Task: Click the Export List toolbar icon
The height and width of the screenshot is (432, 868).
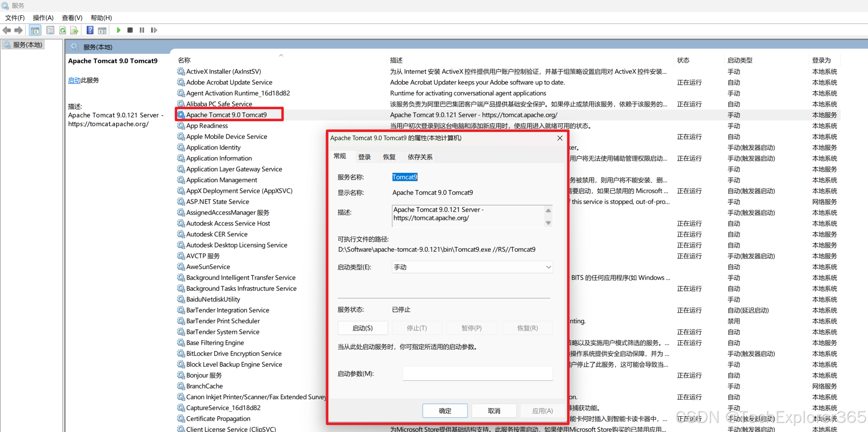Action: tap(74, 30)
